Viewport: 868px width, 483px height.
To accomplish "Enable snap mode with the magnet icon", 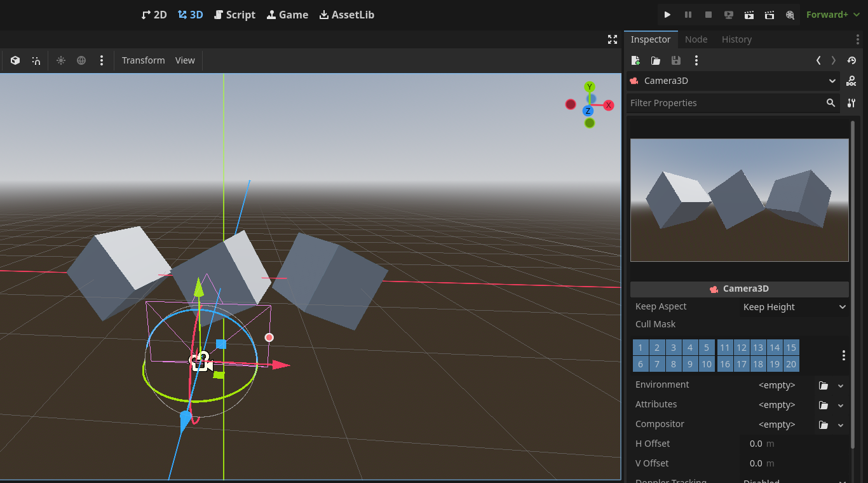I will [x=36, y=60].
